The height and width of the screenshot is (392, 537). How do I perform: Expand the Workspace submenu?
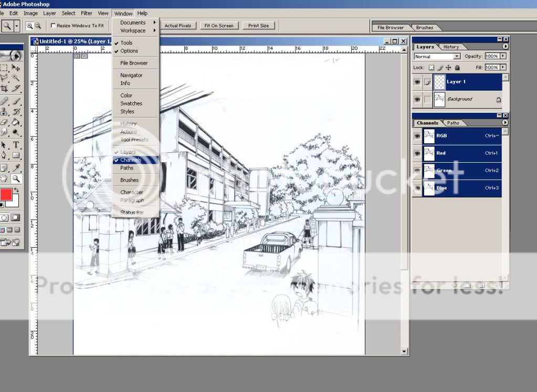pos(135,30)
